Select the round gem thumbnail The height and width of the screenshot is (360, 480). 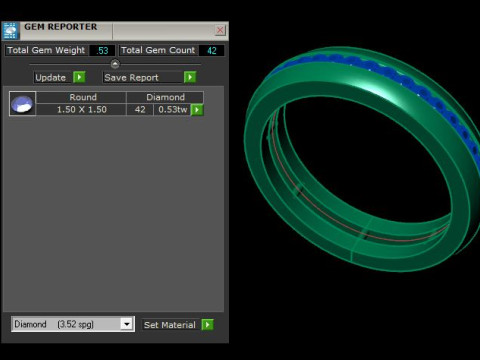pyautogui.click(x=22, y=104)
